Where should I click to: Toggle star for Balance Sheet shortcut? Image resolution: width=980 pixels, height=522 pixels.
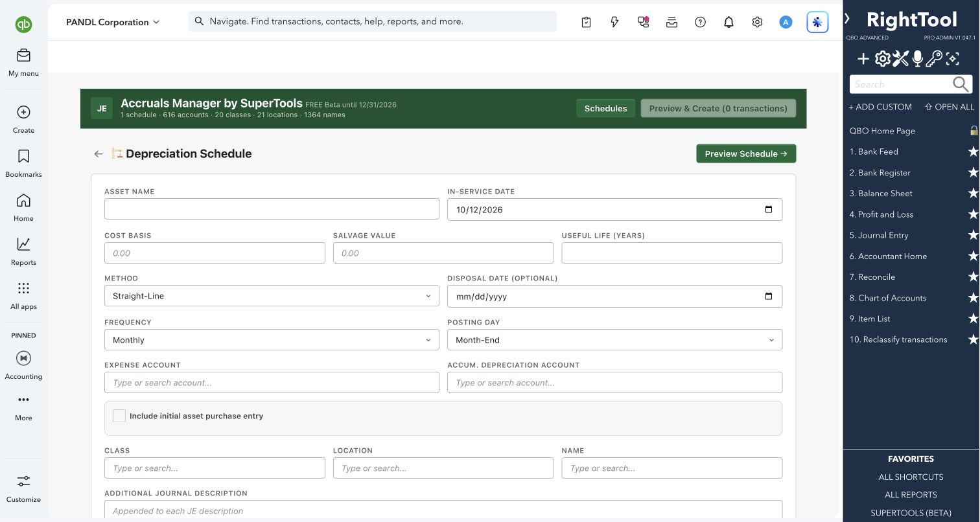[x=973, y=193]
